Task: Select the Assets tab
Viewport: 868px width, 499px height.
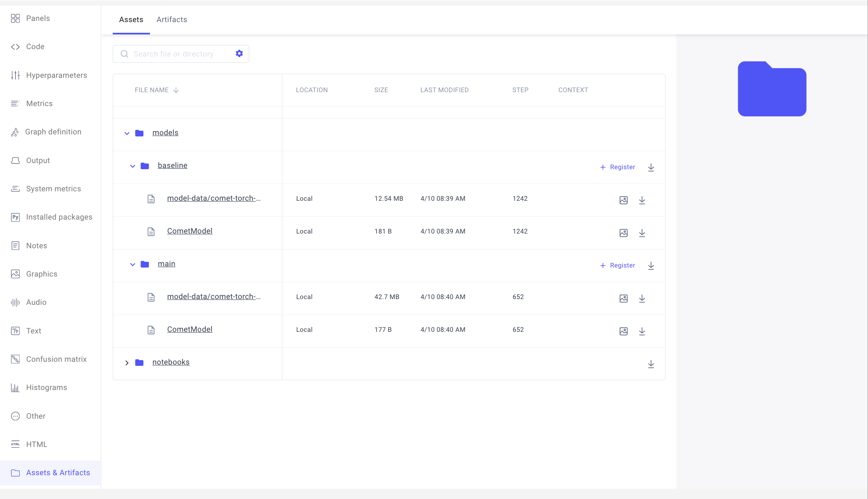Action: click(x=131, y=20)
